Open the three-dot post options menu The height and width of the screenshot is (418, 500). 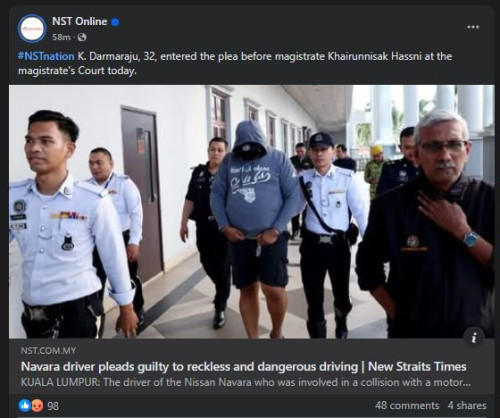[x=473, y=27]
